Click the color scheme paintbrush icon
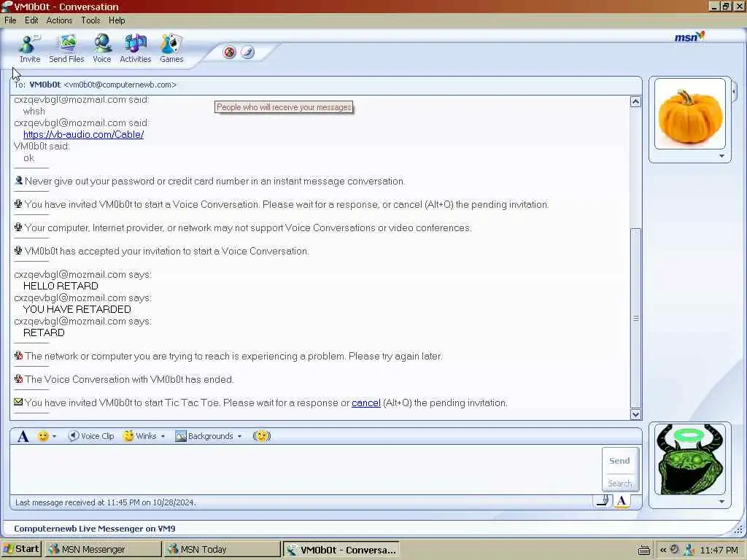 (x=247, y=52)
